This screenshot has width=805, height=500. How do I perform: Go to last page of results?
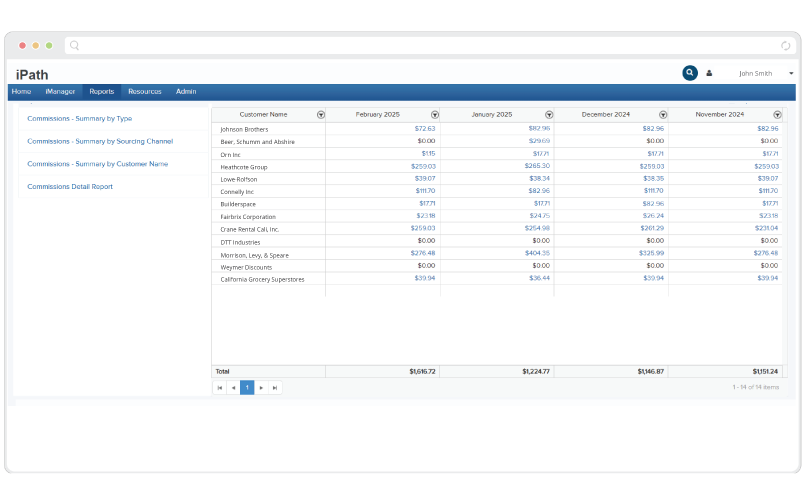pyautogui.click(x=275, y=387)
